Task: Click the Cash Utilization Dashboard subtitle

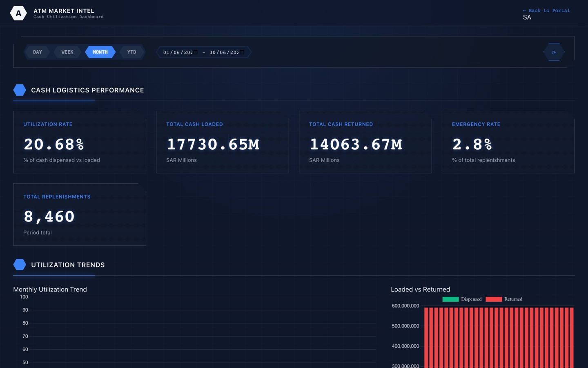Action: [x=69, y=17]
